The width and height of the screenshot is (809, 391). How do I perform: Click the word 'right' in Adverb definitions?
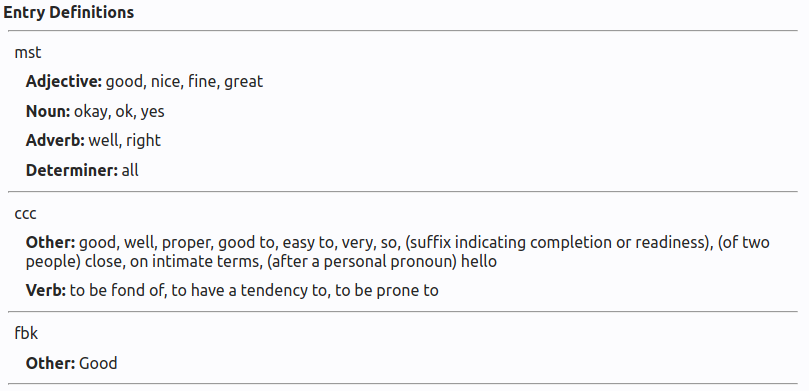[143, 141]
